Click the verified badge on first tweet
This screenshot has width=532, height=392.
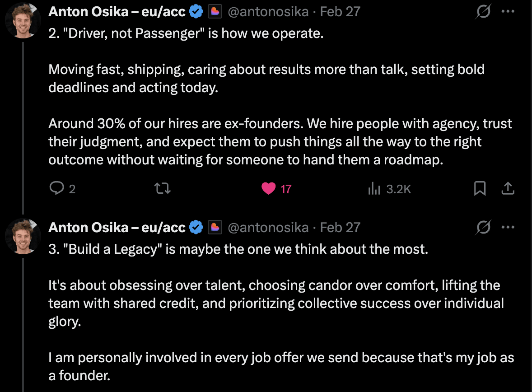196,12
